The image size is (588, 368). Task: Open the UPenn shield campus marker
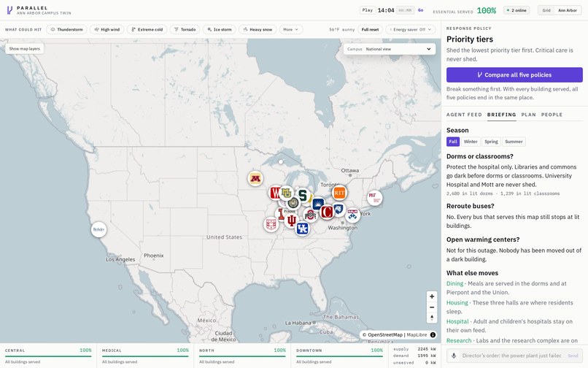[352, 215]
